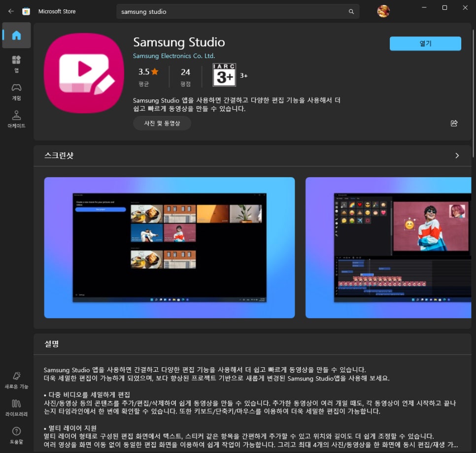
Task: Maximize the Microsoft Store window
Action: tap(444, 7)
